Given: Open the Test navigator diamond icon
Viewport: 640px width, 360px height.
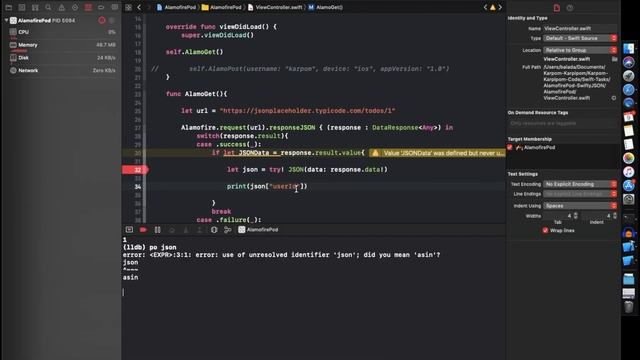Looking at the screenshot, I should click(75, 7).
